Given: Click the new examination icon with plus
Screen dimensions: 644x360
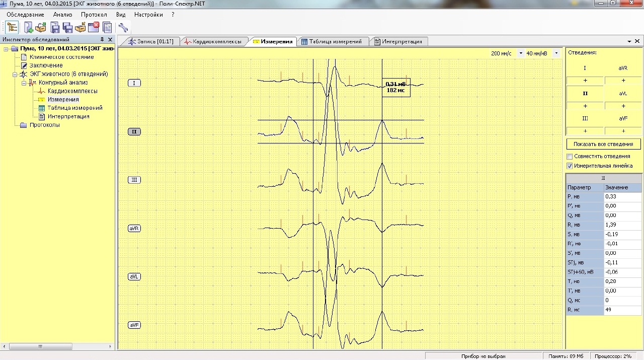Looking at the screenshot, I should pyautogui.click(x=28, y=27).
